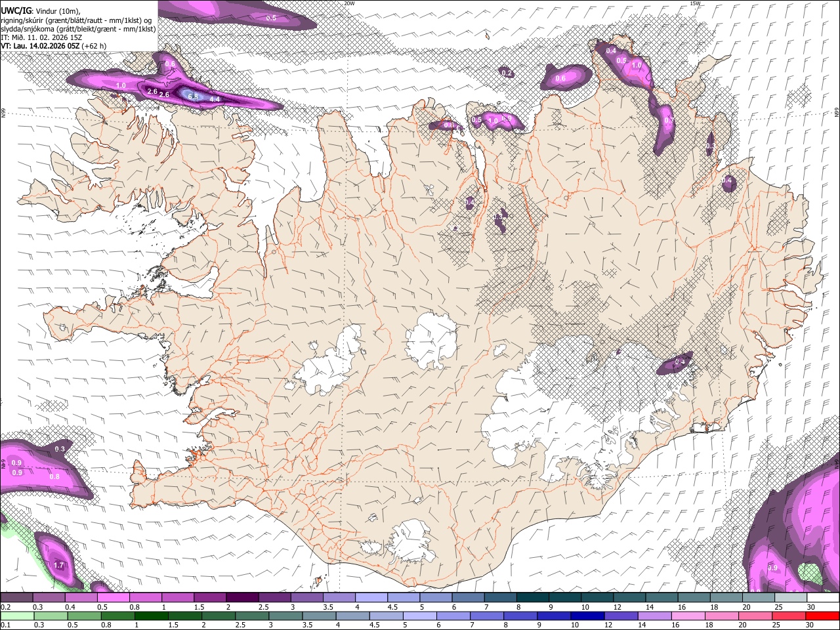Viewport: 840px width, 630px height.
Task: Click the "6.8" precipitation maximum label
Action: click(193, 96)
